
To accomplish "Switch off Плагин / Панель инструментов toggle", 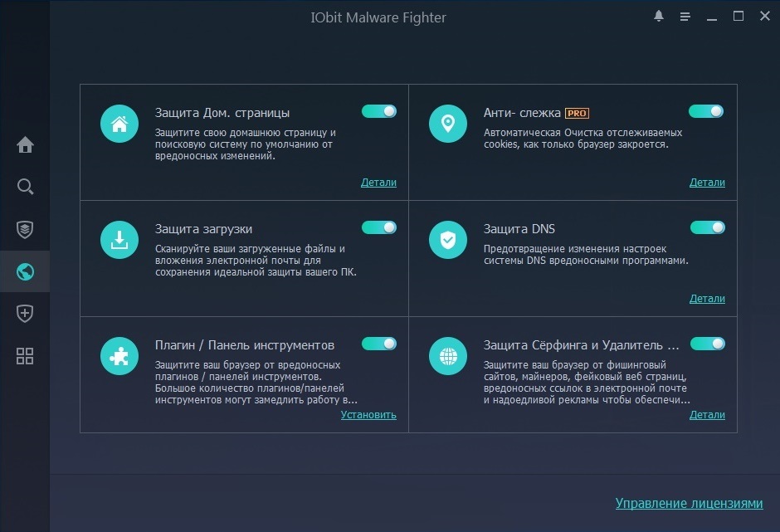I will coord(378,344).
